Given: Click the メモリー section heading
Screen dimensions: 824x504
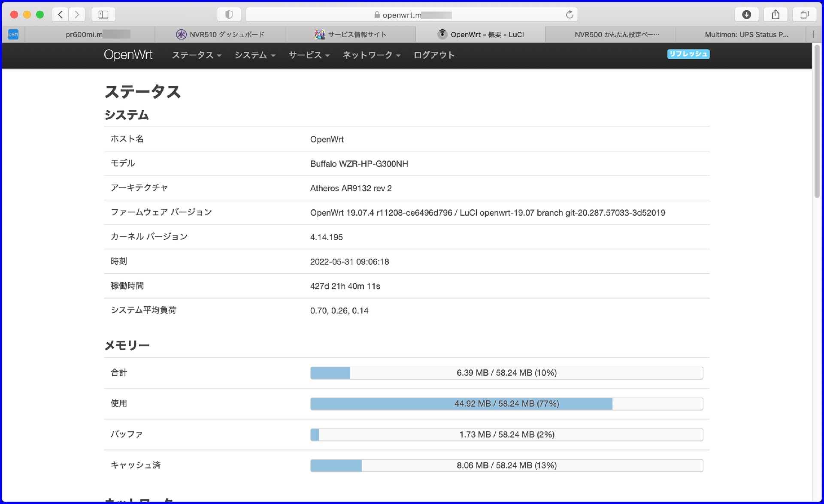Looking at the screenshot, I should [x=127, y=345].
